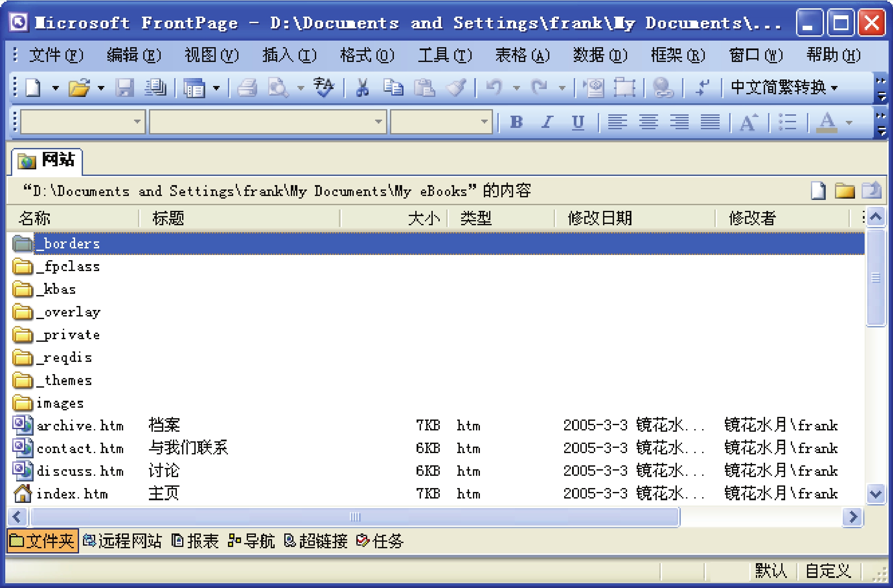Click the Up One Level folder icon

[x=872, y=191]
